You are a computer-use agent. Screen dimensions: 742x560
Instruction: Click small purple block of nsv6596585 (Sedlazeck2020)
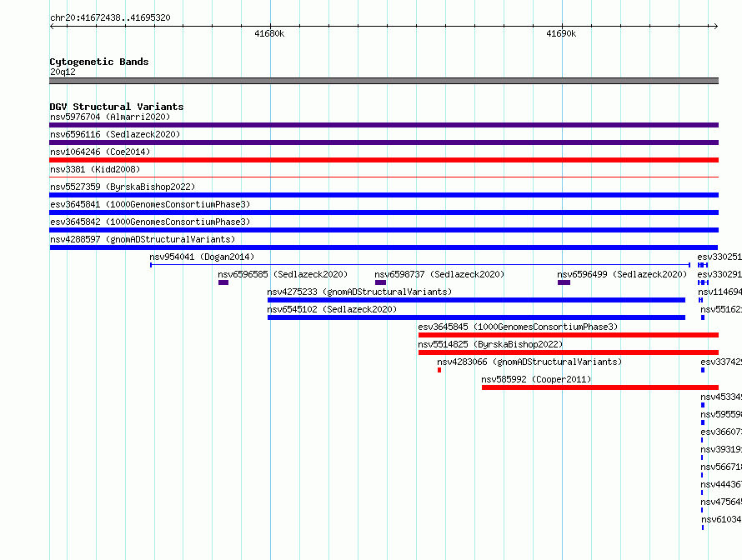point(223,282)
